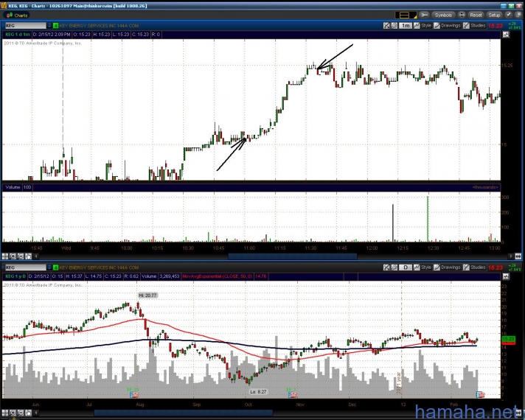The image size is (525, 420).
Task: Click Drawings pencil icon in upper chart
Action: [x=437, y=26]
